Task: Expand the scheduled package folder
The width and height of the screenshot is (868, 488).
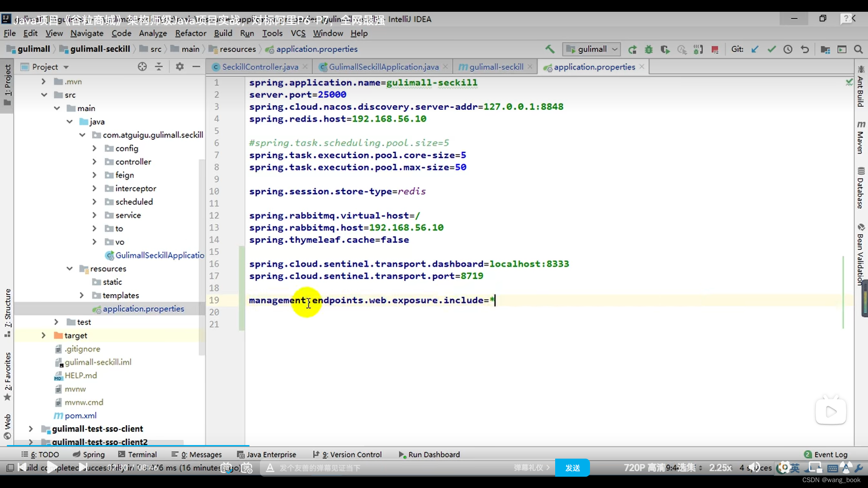Action: 94,202
